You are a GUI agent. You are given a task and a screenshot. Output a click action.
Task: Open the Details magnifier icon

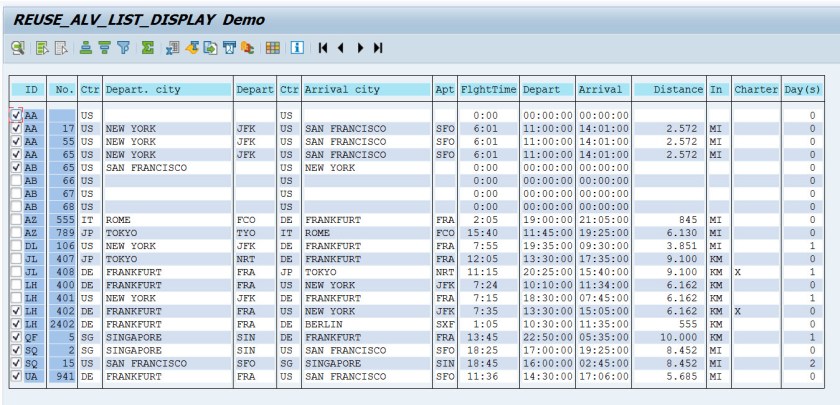coord(18,48)
